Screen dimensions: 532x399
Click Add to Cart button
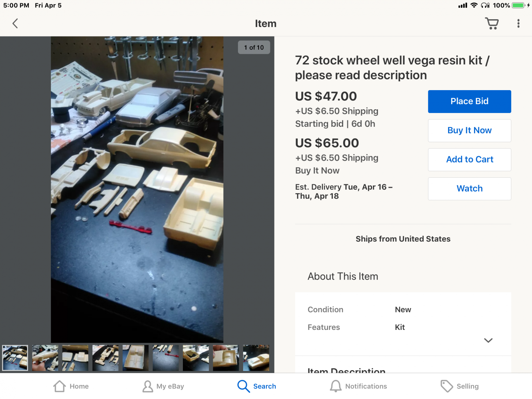click(x=469, y=160)
